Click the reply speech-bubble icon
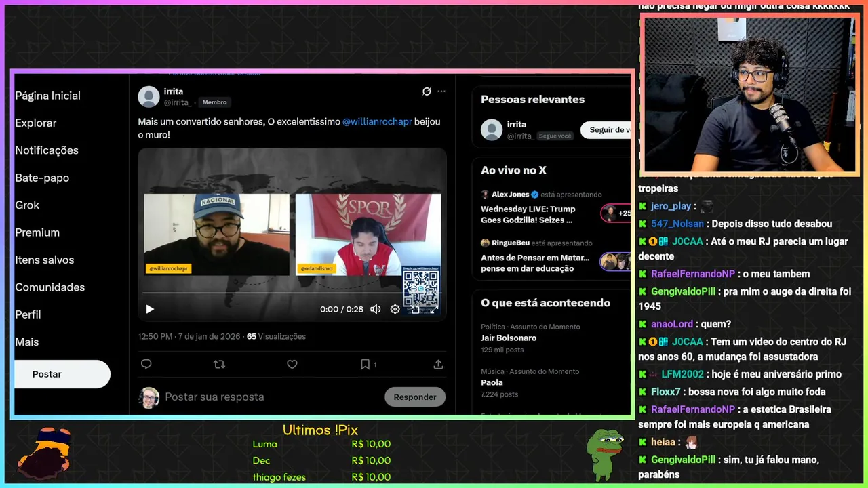Viewport: 868px width, 488px height. [146, 364]
